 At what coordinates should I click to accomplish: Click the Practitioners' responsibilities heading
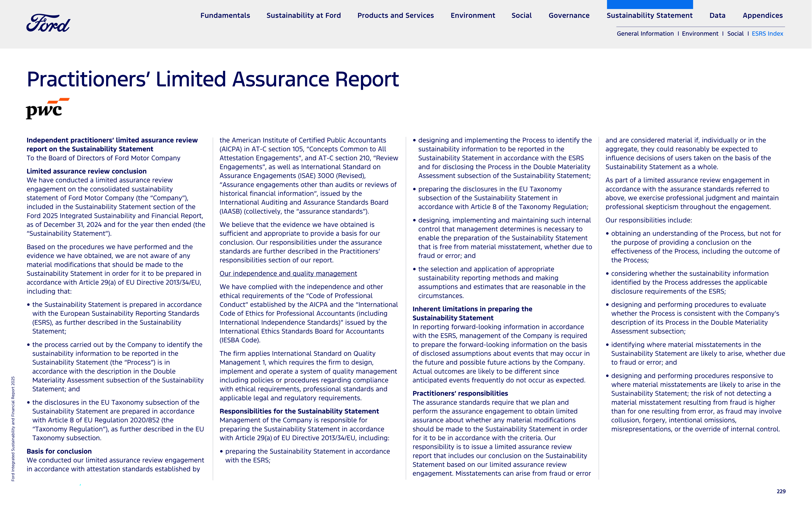coord(460,393)
